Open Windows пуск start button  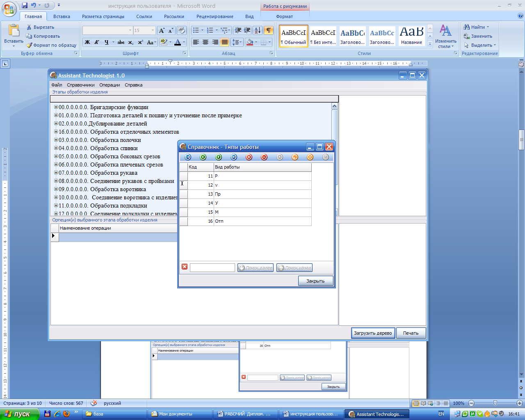click(x=20, y=414)
